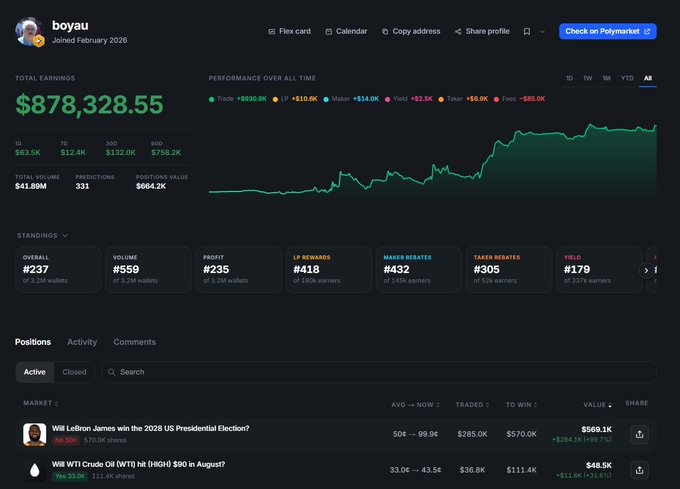Bookmark this profile
Screen dimensions: 680x489
tap(526, 31)
